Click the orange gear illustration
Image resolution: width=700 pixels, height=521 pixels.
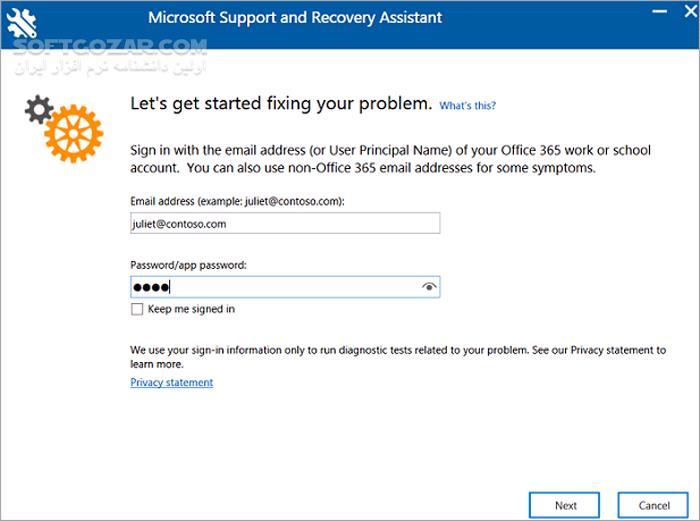point(74,133)
